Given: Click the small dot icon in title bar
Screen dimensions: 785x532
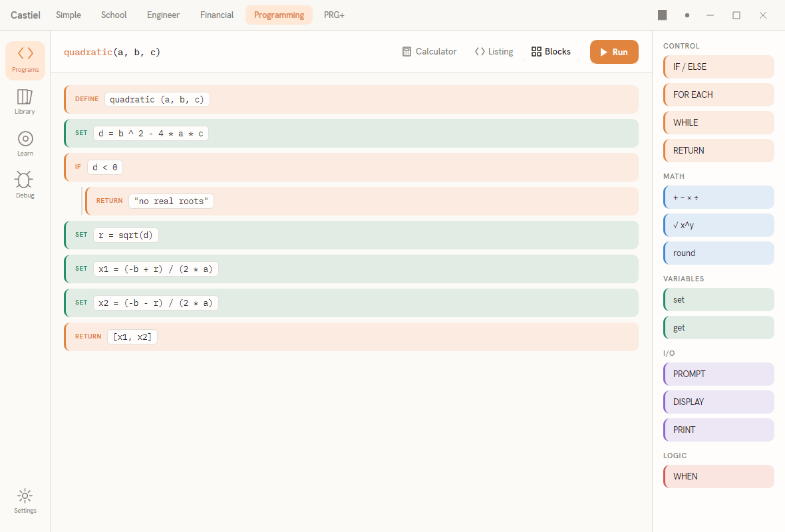Looking at the screenshot, I should [x=687, y=15].
